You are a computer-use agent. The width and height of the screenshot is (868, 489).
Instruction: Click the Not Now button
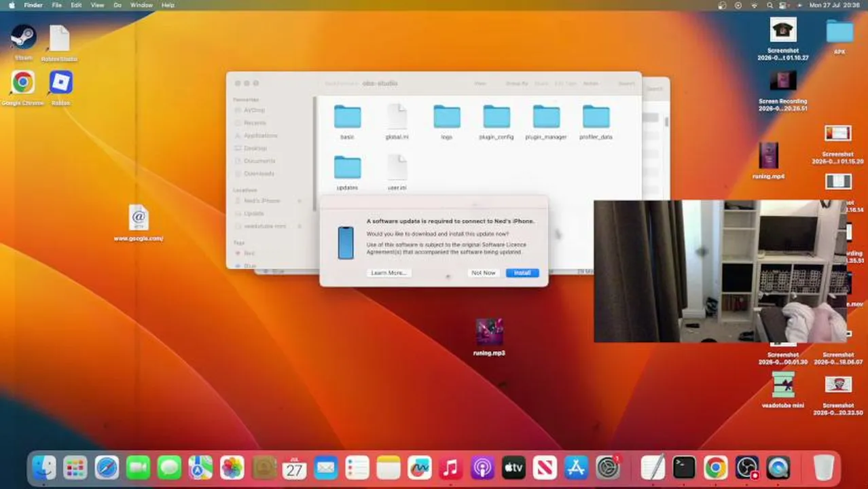pyautogui.click(x=484, y=272)
